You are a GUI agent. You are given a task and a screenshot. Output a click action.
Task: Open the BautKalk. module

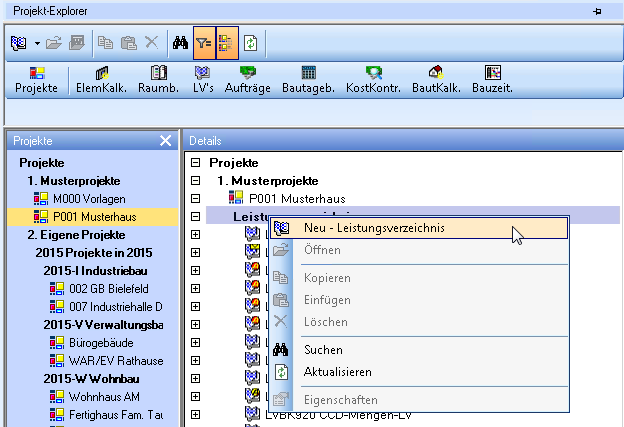[x=435, y=79]
